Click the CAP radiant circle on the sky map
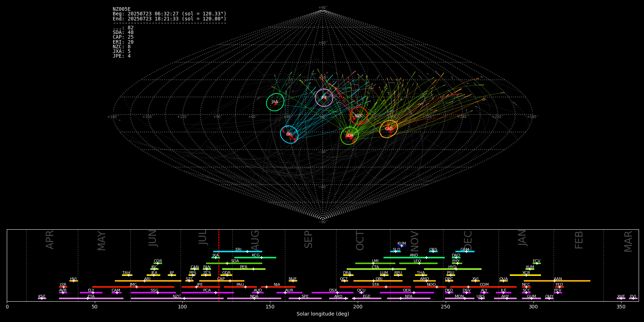 point(389,129)
